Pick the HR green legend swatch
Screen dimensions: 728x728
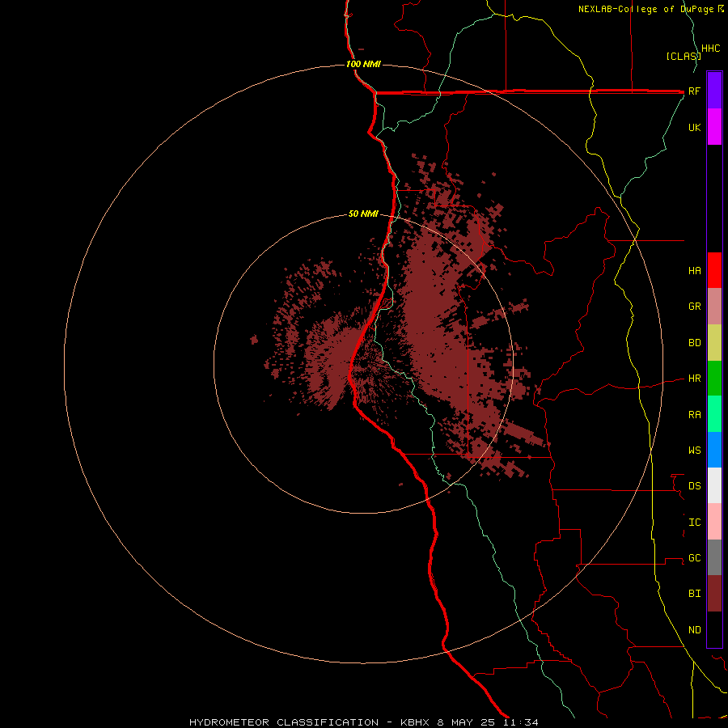[x=714, y=379]
